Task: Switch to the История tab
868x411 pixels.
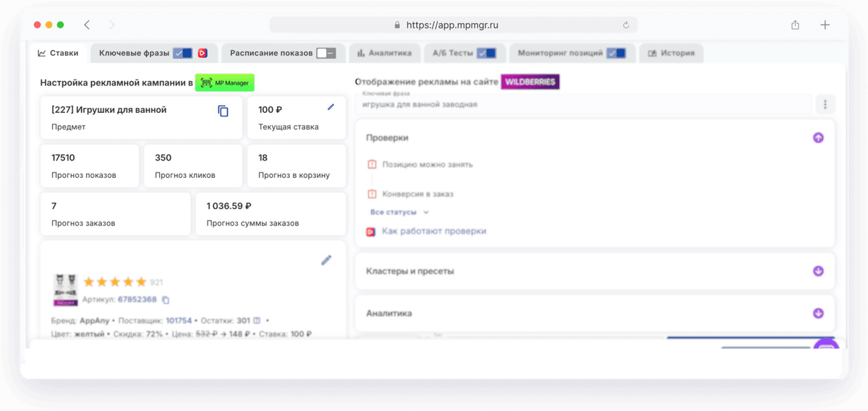Action: click(x=671, y=53)
